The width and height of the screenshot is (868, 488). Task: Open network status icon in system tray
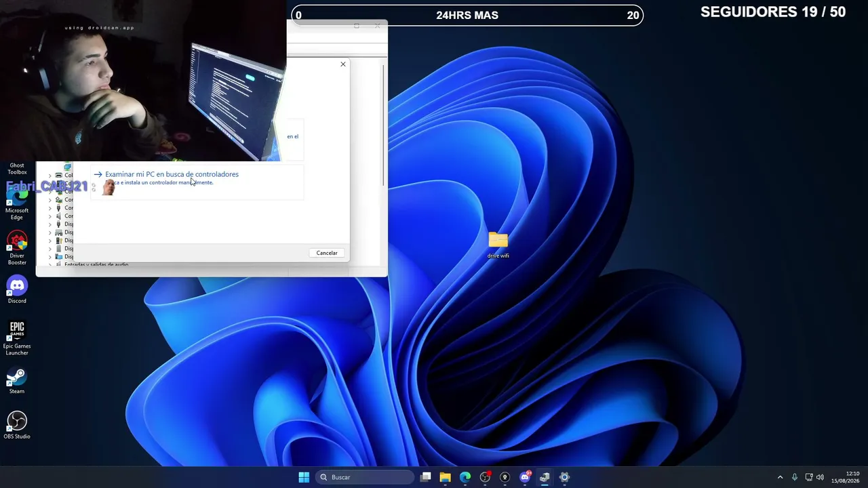[809, 477]
